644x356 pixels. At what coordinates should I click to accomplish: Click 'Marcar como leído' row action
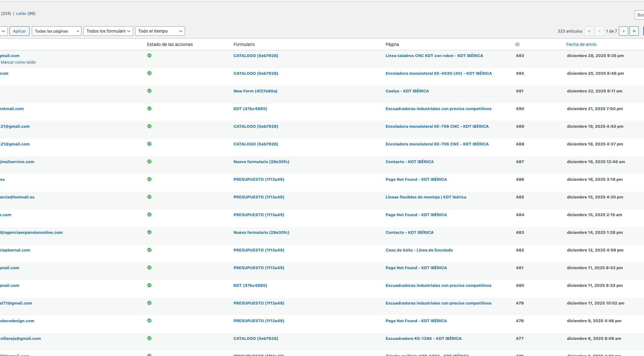click(x=18, y=62)
